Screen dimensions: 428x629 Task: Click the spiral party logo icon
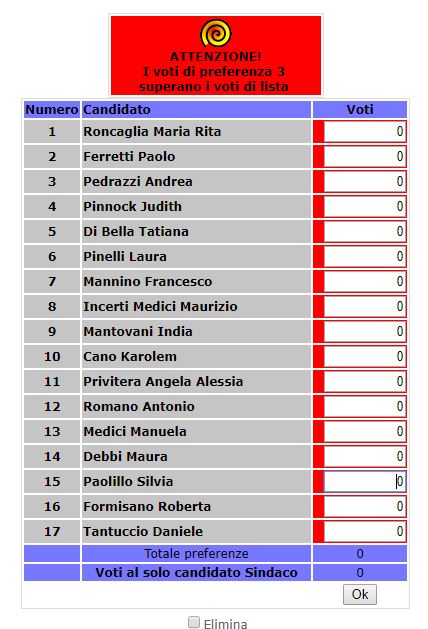click(216, 33)
